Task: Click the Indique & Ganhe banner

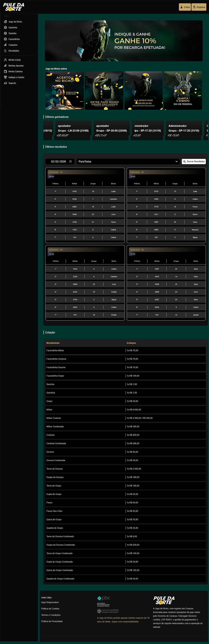Action: pyautogui.click(x=123, y=41)
